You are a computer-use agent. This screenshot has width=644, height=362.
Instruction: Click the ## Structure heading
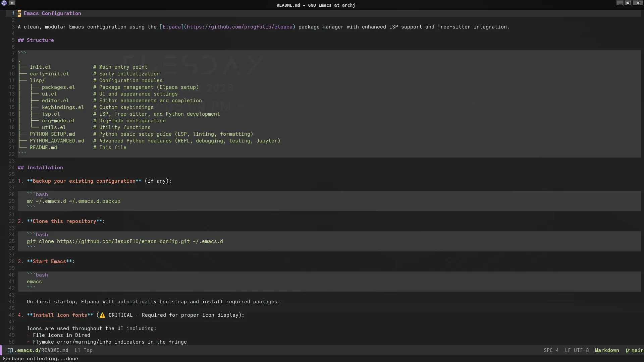(x=36, y=40)
